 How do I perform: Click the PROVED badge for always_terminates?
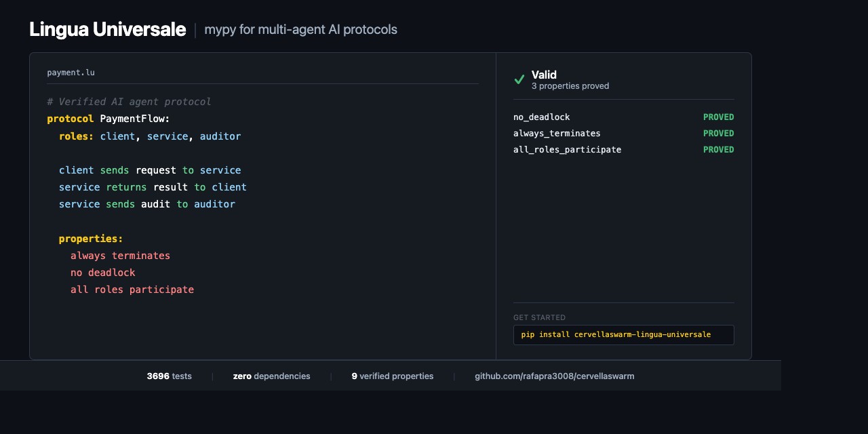pos(718,134)
